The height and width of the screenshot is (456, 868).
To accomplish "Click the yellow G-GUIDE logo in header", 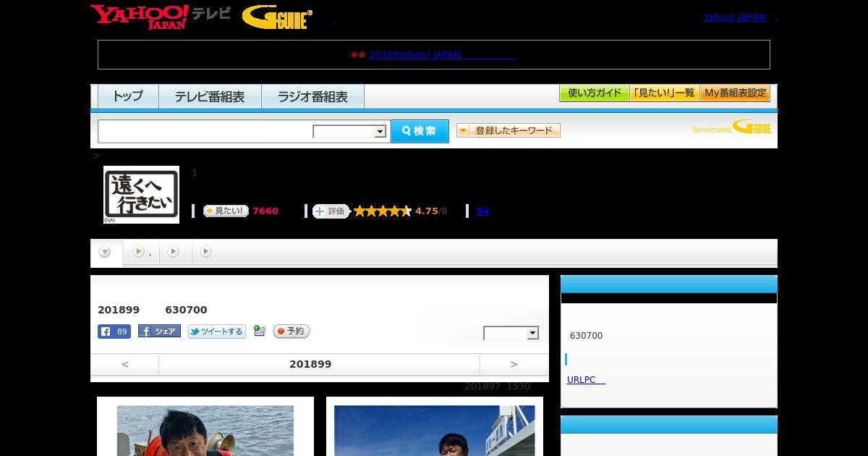I will pos(277,17).
